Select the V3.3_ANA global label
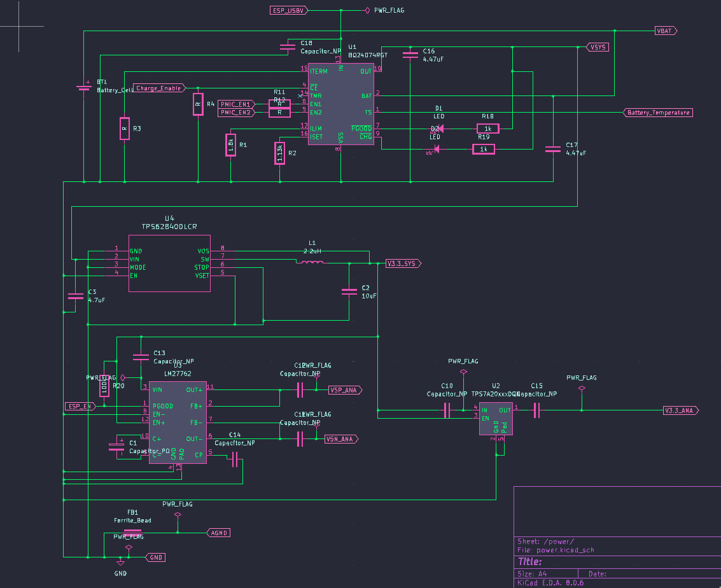 681,410
